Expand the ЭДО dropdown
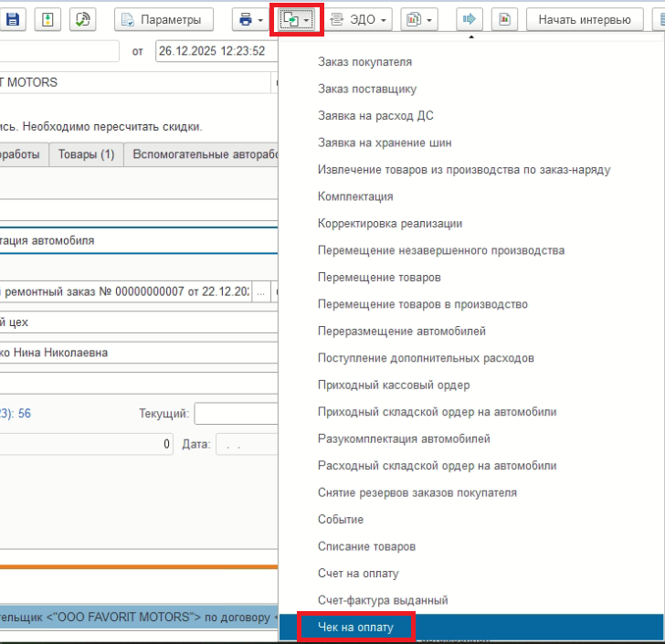This screenshot has width=665, height=644. pyautogui.click(x=358, y=19)
